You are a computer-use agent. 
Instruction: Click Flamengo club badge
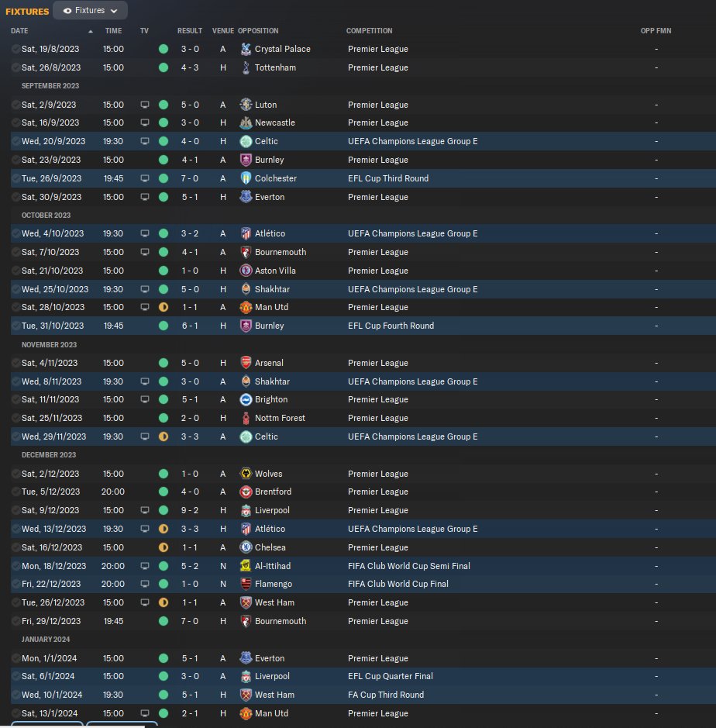click(246, 584)
